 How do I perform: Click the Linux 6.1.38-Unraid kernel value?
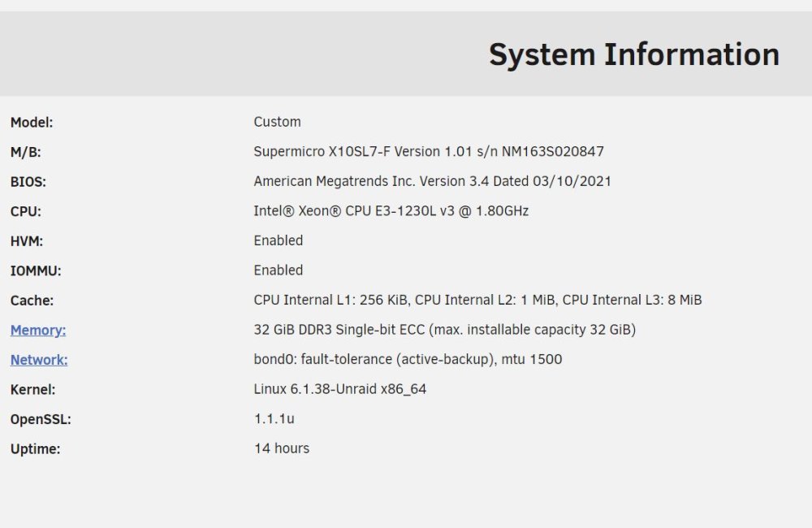point(339,389)
